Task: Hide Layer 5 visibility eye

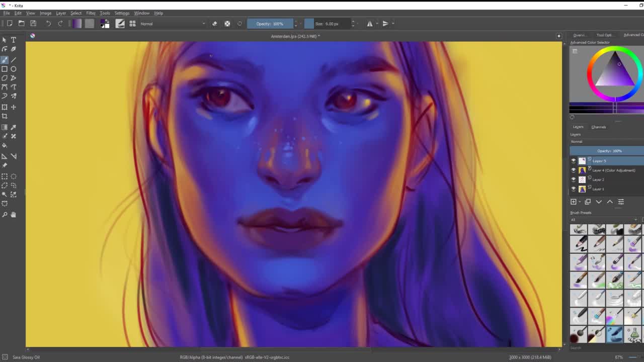Action: (574, 161)
